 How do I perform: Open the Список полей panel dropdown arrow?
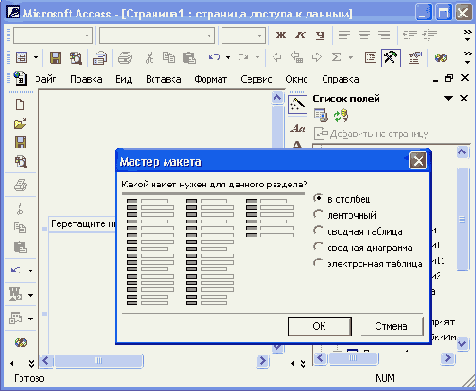pyautogui.click(x=448, y=99)
